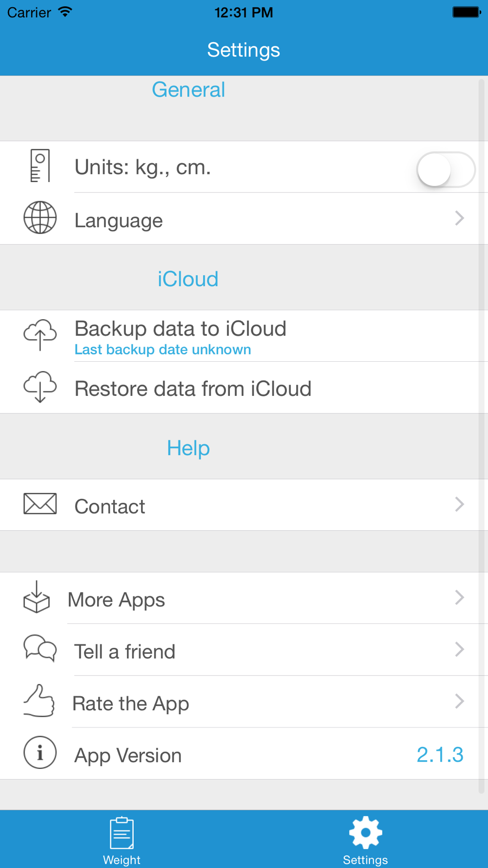Select the Settings tab
Image resolution: width=488 pixels, height=868 pixels.
(x=366, y=840)
